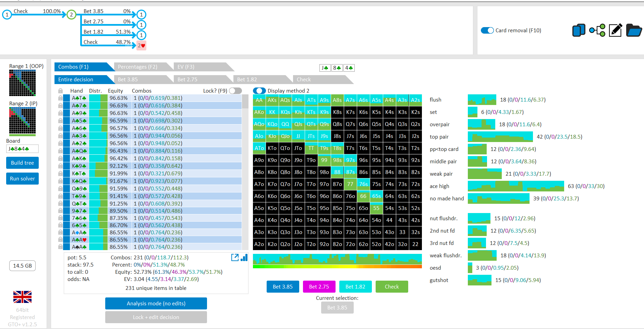Click the ace high category bar
Viewport: 644px width, 329px height.
(x=516, y=186)
